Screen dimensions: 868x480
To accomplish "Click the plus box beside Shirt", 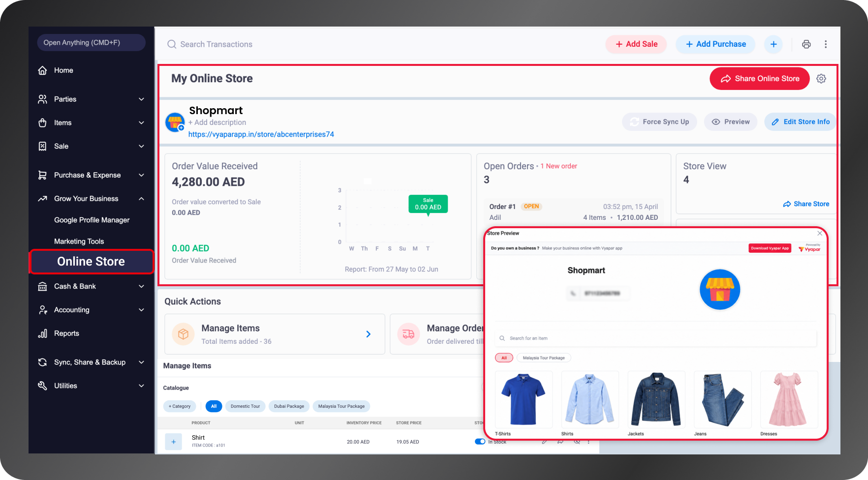I will pos(173,442).
